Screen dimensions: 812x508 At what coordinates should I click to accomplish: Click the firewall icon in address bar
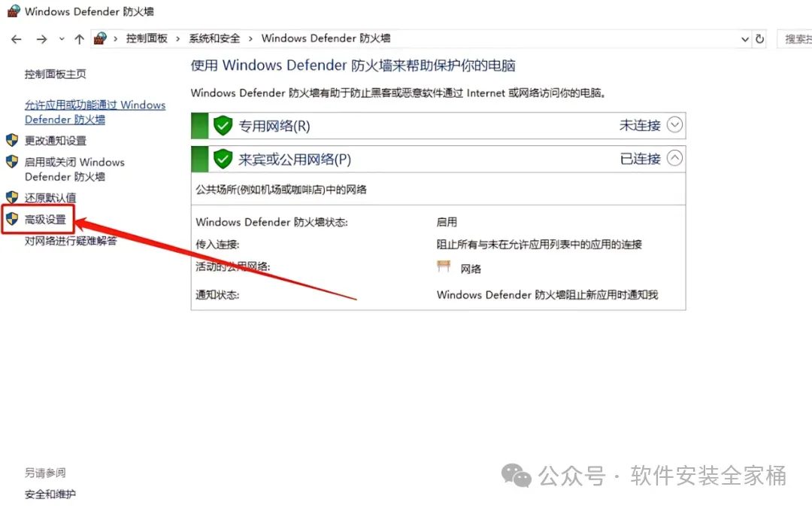point(100,38)
